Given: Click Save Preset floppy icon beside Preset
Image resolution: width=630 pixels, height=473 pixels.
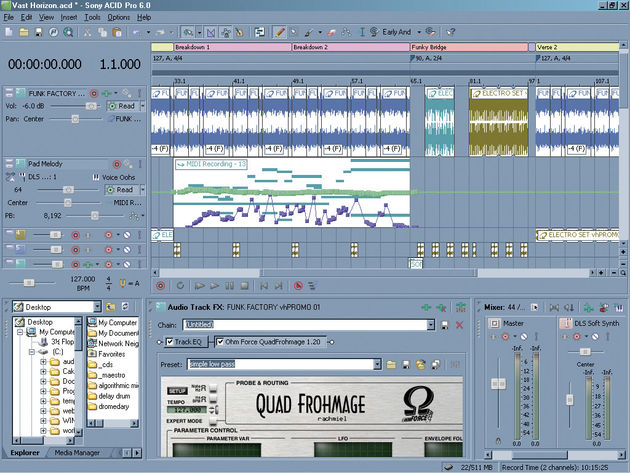Looking at the screenshot, I should pos(406,364).
